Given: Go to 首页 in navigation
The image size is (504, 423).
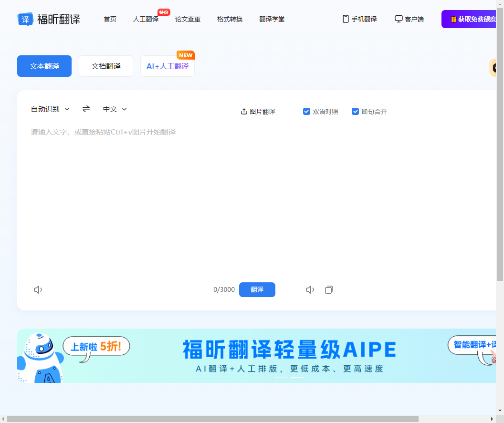Looking at the screenshot, I should (x=110, y=19).
